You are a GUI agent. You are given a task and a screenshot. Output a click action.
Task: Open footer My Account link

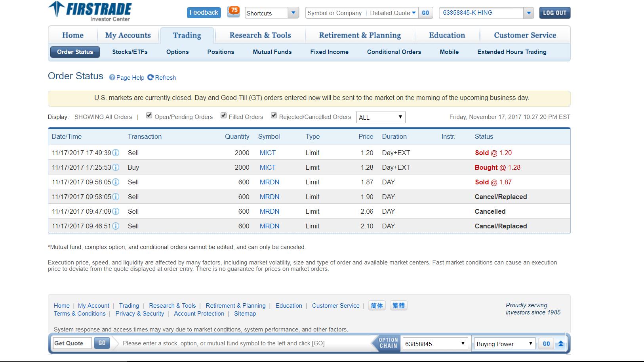point(93,306)
